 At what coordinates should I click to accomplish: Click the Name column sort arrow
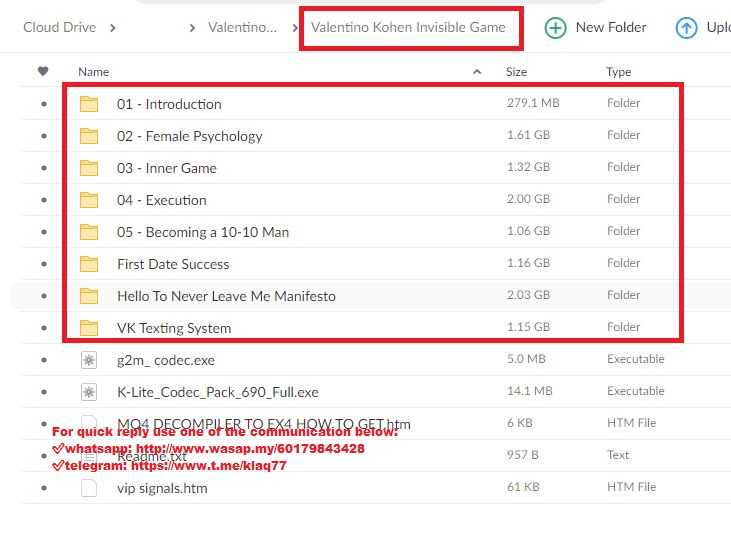(x=476, y=72)
